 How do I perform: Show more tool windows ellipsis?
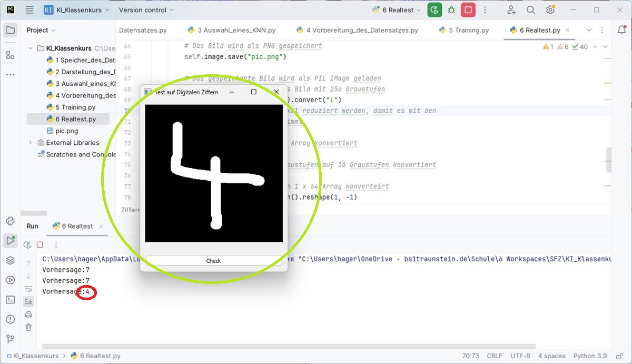(x=11, y=74)
